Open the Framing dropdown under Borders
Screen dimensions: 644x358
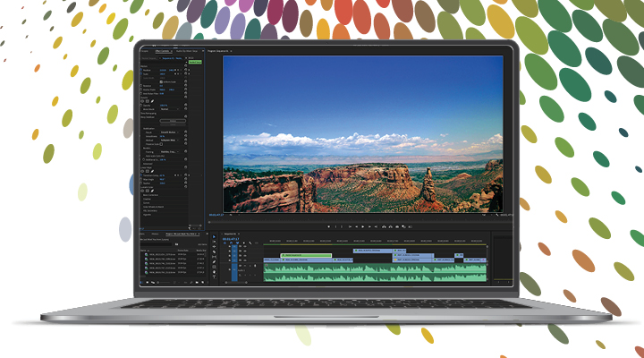click(170, 152)
